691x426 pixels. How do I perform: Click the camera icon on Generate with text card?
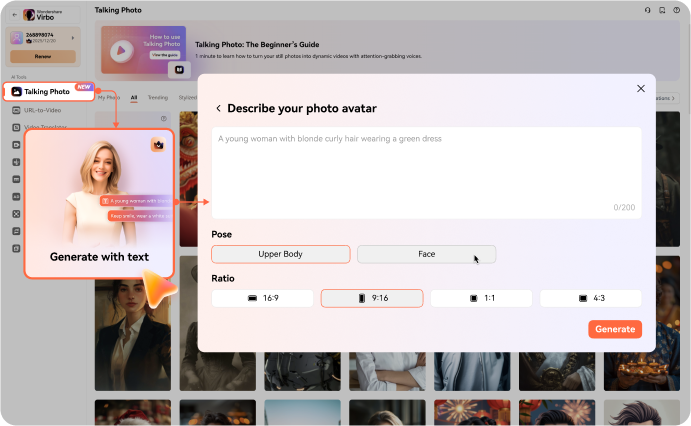(x=157, y=145)
